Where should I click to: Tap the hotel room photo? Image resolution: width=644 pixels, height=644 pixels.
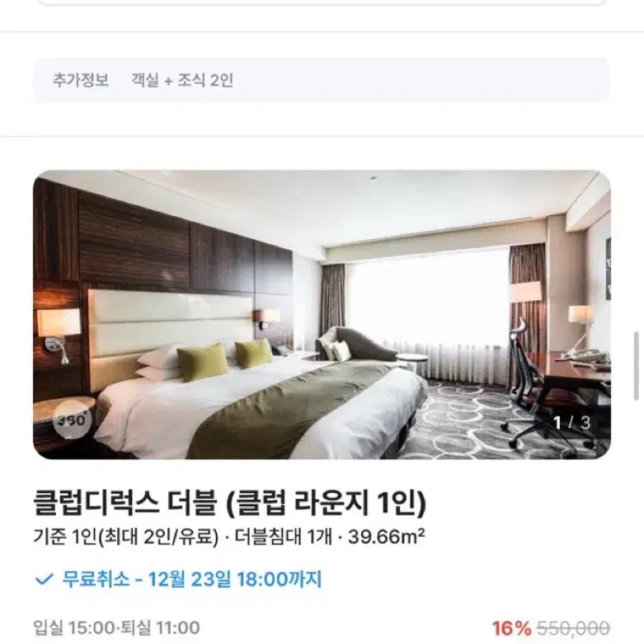pyautogui.click(x=322, y=314)
